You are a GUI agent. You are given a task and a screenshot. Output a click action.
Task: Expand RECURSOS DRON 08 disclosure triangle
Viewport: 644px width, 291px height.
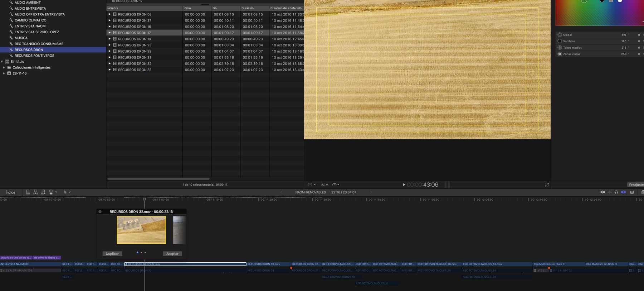tap(109, 14)
